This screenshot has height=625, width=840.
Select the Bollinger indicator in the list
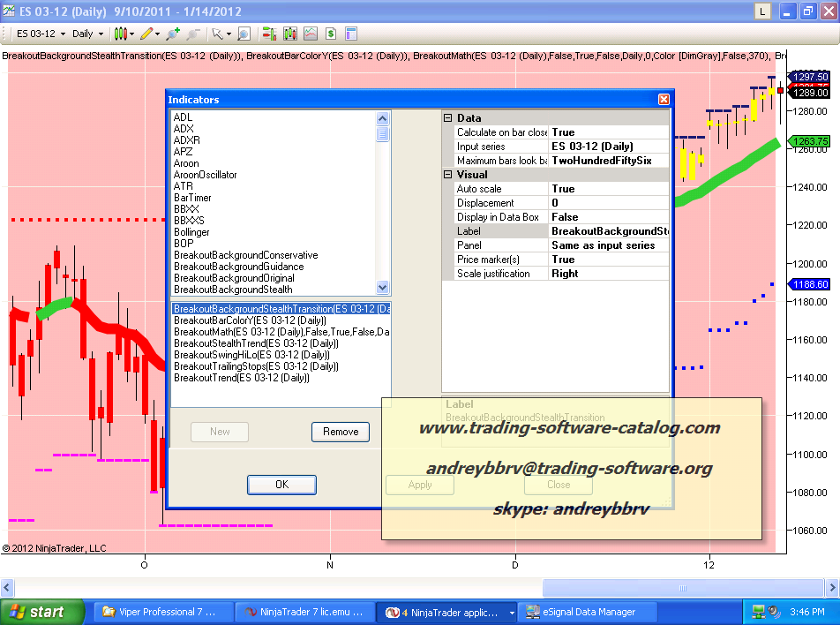(191, 232)
